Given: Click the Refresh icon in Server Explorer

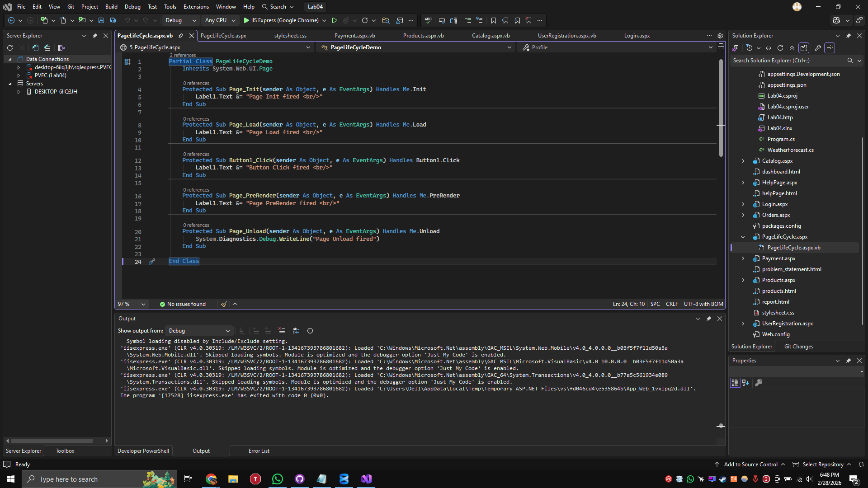Looking at the screenshot, I should [10, 48].
